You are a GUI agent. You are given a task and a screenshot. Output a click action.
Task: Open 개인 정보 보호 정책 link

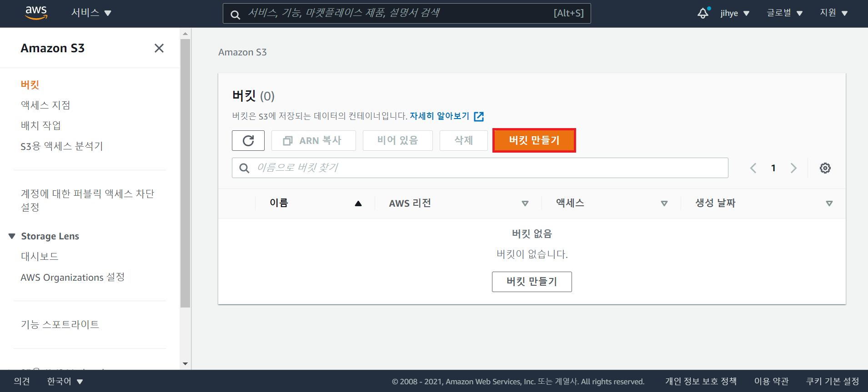(x=701, y=381)
